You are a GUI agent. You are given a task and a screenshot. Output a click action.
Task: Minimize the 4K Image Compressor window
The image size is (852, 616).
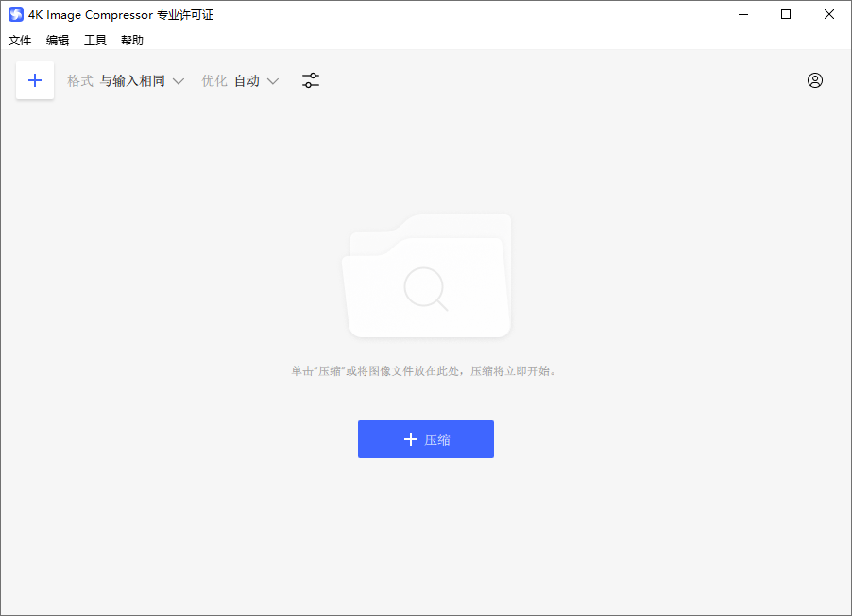coord(742,14)
